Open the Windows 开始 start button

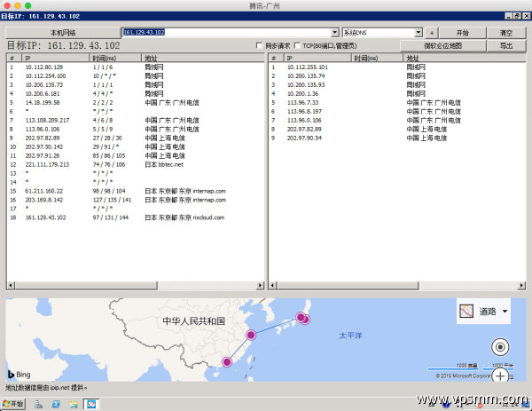(x=13, y=404)
